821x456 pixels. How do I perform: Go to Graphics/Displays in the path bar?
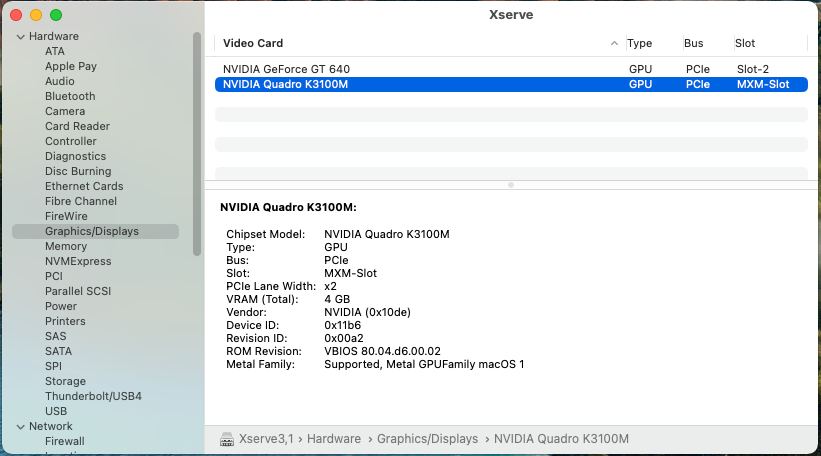pos(427,439)
